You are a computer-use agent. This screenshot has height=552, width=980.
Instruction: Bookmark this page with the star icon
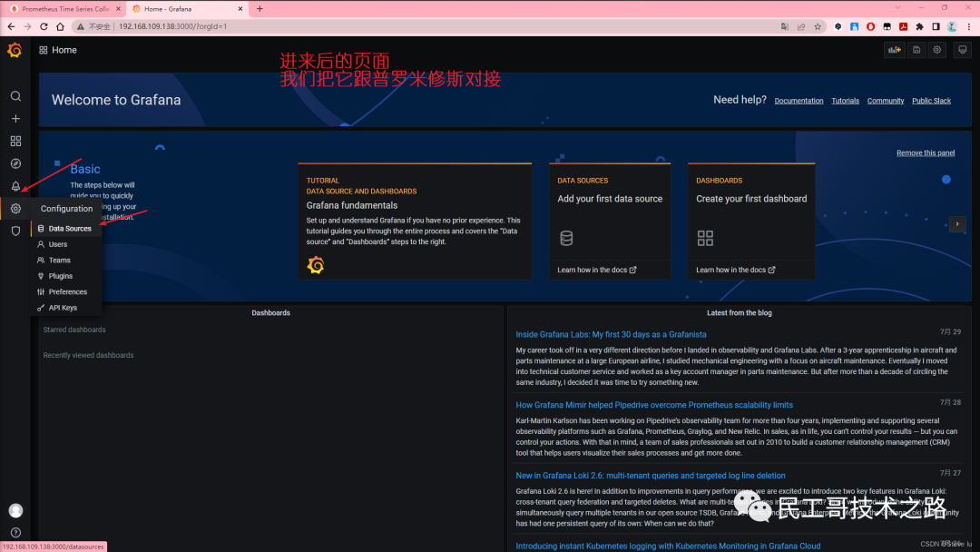(818, 26)
